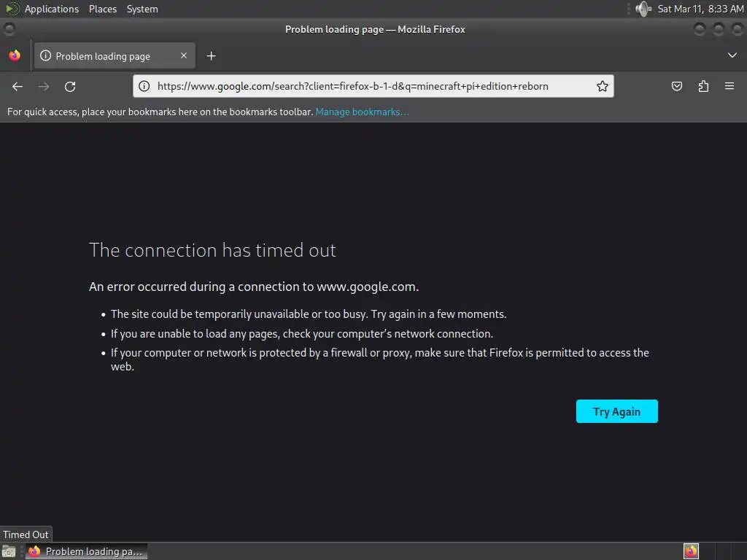Click 'The connection has timed out' heading

pyautogui.click(x=212, y=251)
